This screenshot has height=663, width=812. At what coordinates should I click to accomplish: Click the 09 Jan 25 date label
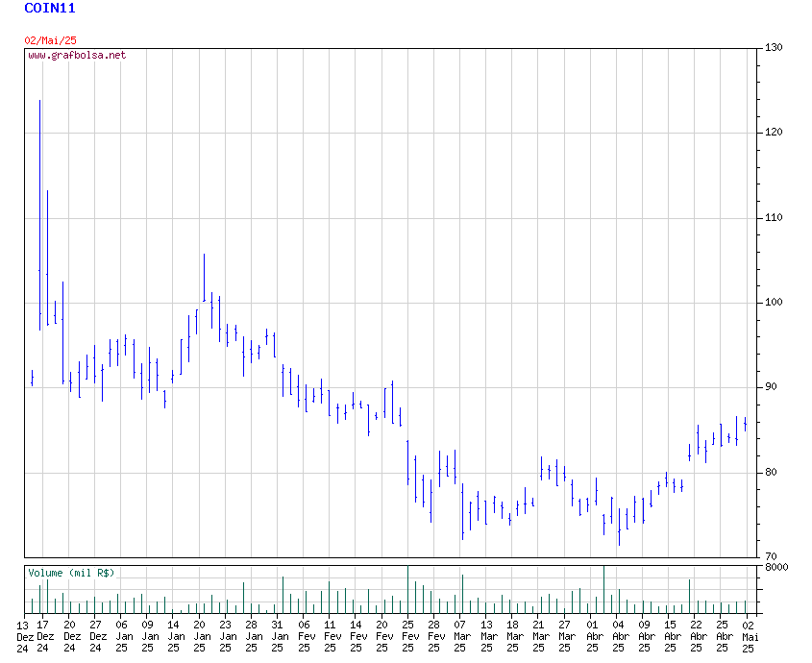(x=148, y=637)
